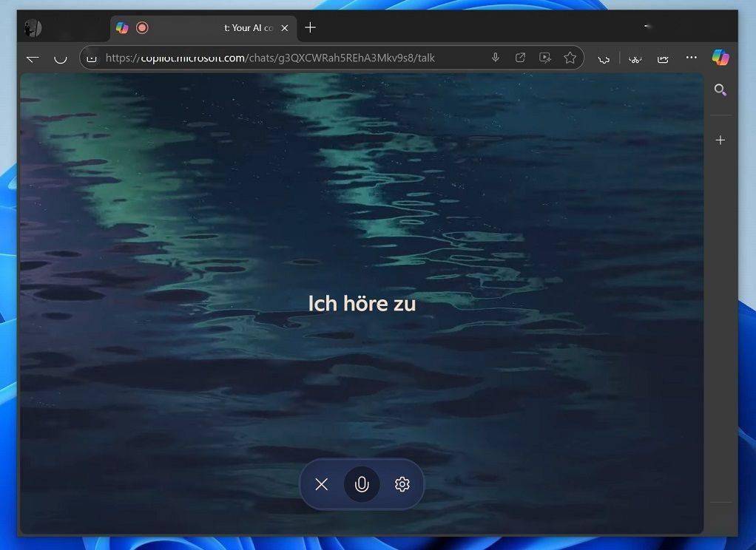This screenshot has width=756, height=550.
Task: Open the browser three-dots menu
Action: point(691,58)
